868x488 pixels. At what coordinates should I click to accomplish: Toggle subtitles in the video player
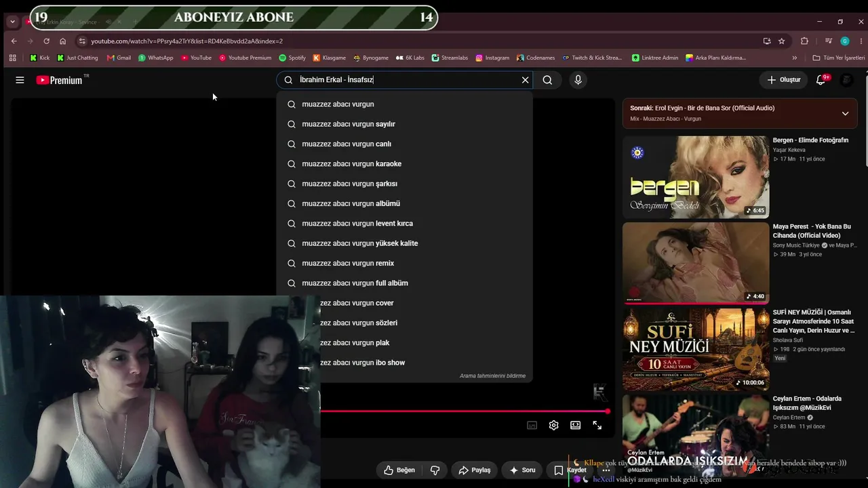(532, 425)
